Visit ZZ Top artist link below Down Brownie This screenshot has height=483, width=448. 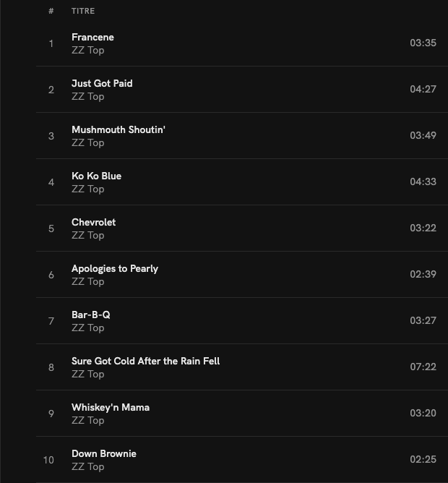click(88, 467)
